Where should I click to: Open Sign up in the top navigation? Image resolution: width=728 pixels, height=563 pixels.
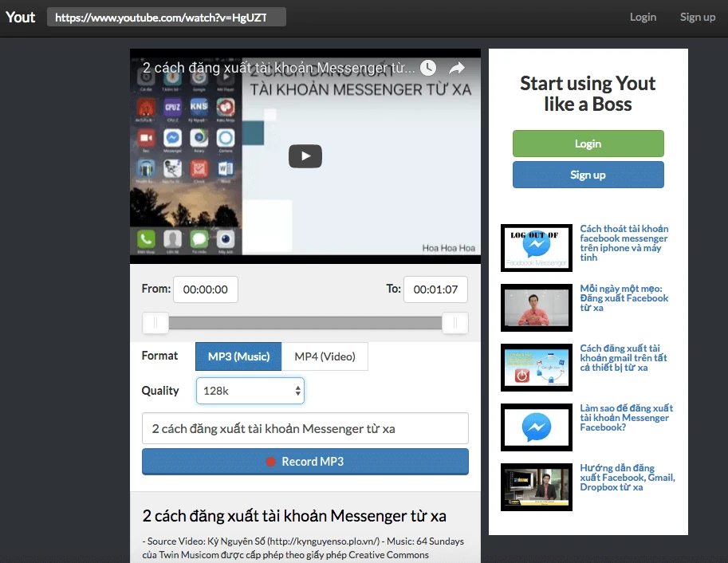coord(697,17)
